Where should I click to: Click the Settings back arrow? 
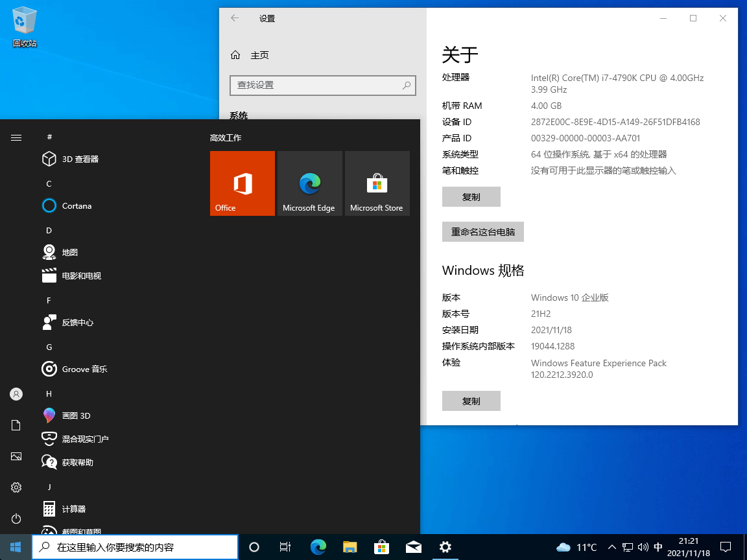pyautogui.click(x=235, y=19)
